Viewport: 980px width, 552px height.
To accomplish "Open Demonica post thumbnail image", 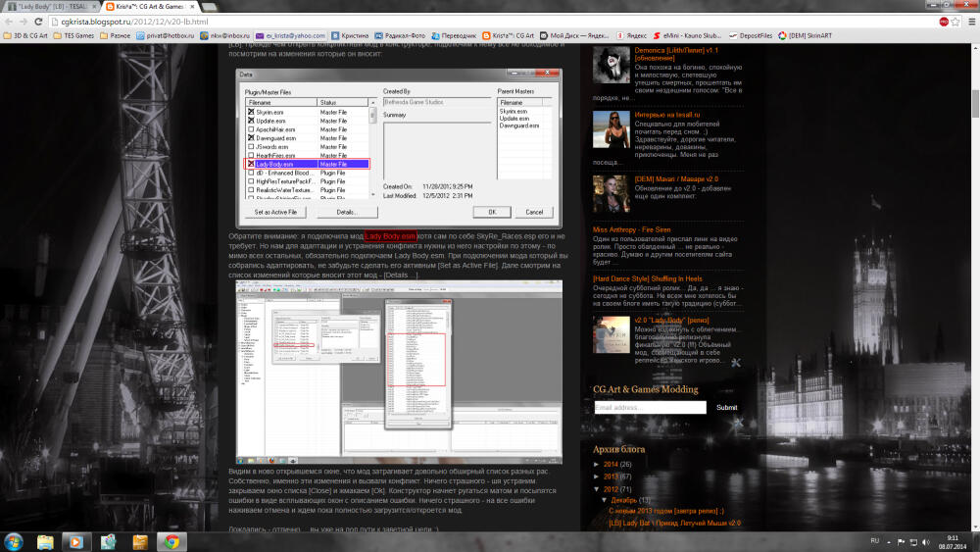I will (612, 65).
